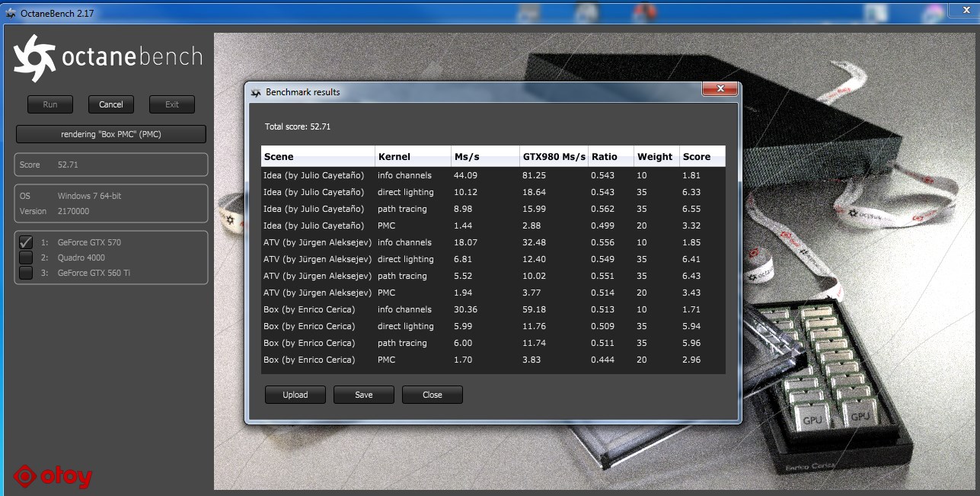Click the Exit button
980x496 pixels.
click(172, 104)
